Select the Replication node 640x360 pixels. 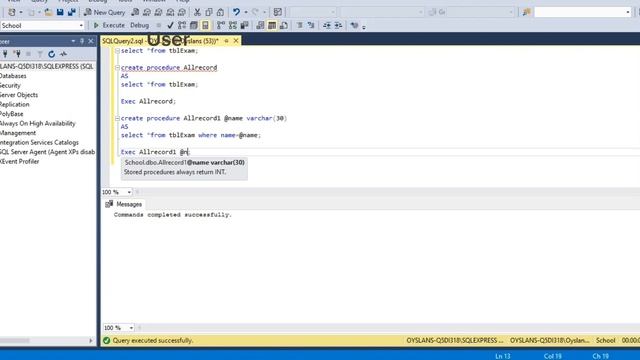(x=15, y=104)
